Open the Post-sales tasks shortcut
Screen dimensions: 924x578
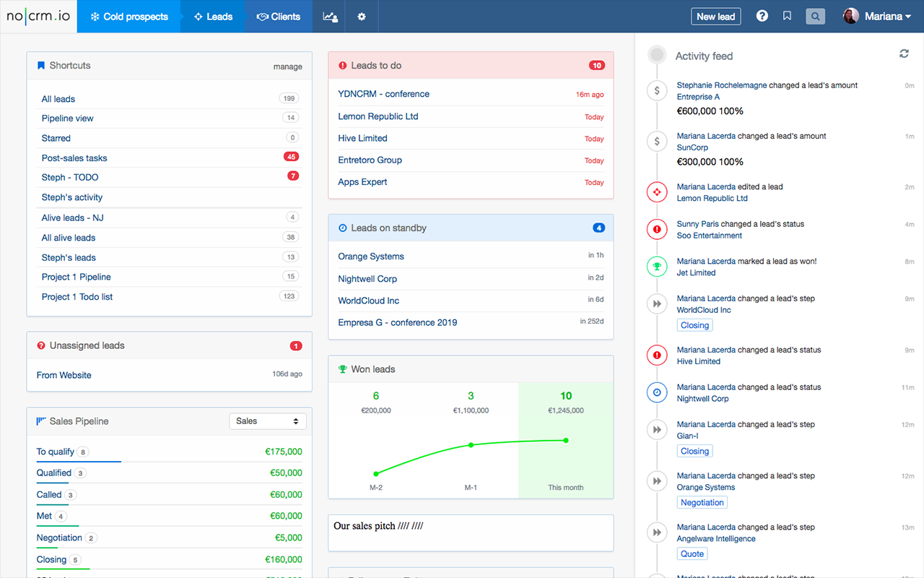(x=74, y=158)
